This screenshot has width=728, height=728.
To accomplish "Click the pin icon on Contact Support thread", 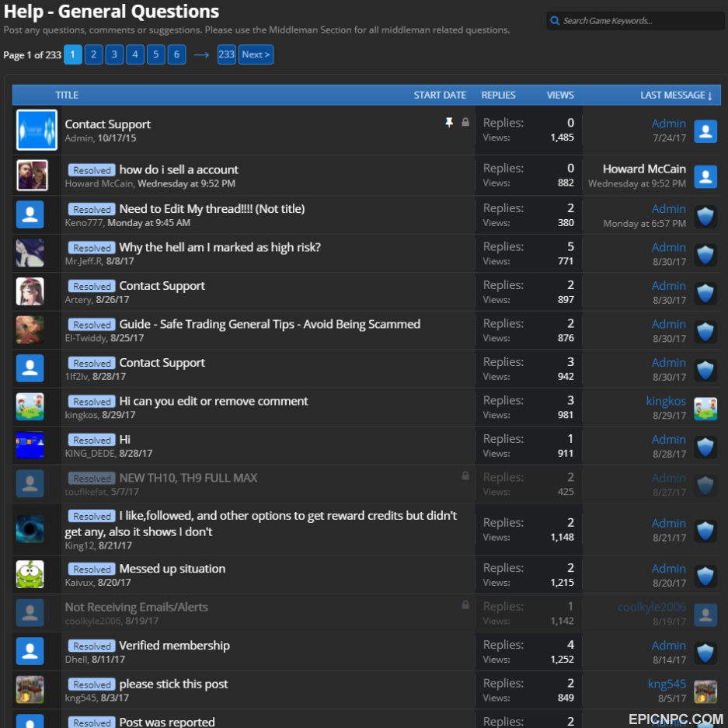I will pos(449,122).
